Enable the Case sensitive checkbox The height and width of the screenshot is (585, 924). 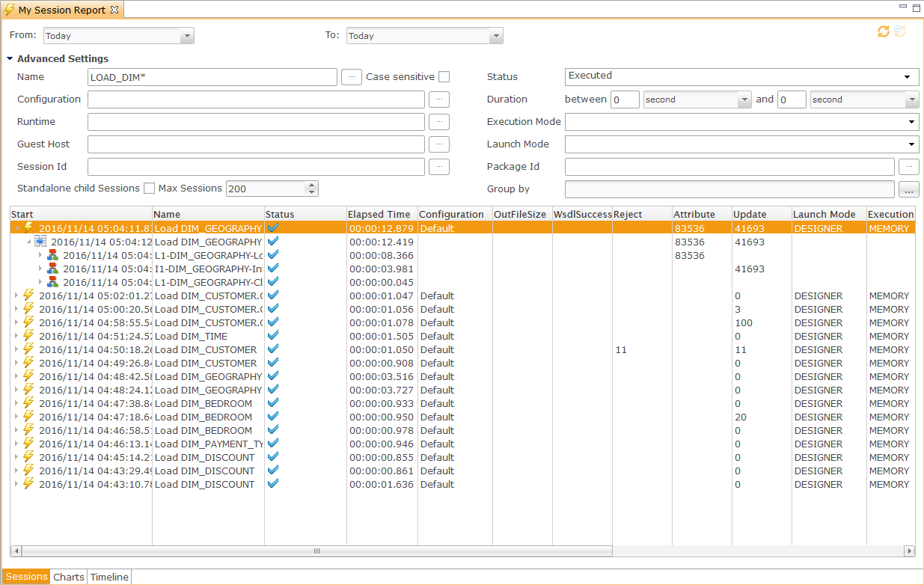tap(444, 77)
